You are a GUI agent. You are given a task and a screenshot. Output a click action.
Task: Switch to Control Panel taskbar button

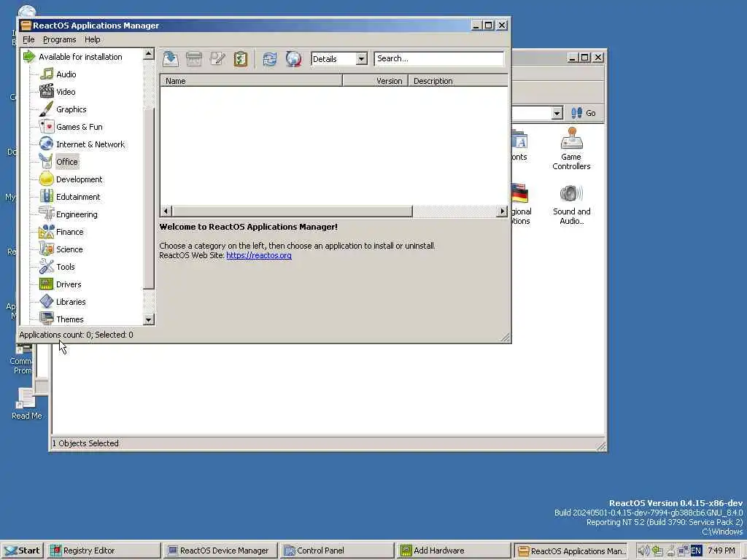337,551
